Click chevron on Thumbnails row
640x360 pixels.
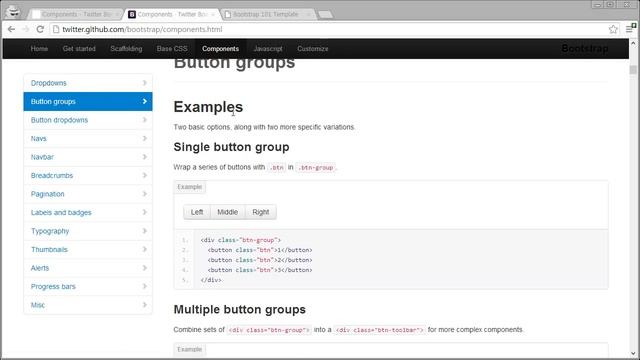[144, 249]
